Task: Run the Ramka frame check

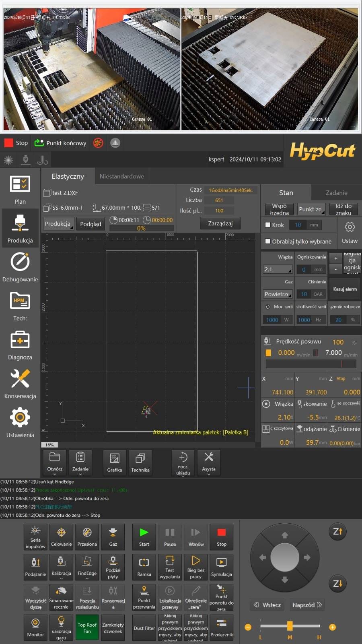Action: (144, 567)
